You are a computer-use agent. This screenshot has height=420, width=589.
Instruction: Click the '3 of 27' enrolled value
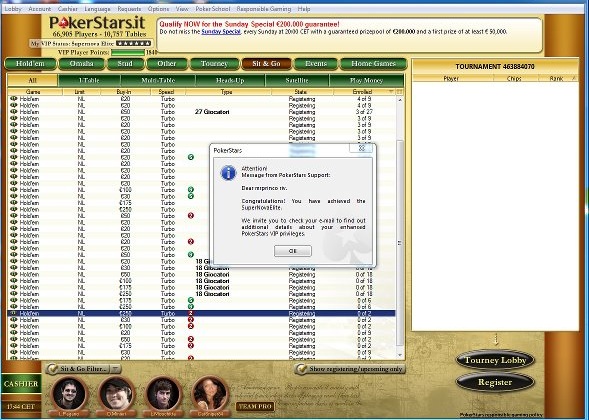click(364, 112)
